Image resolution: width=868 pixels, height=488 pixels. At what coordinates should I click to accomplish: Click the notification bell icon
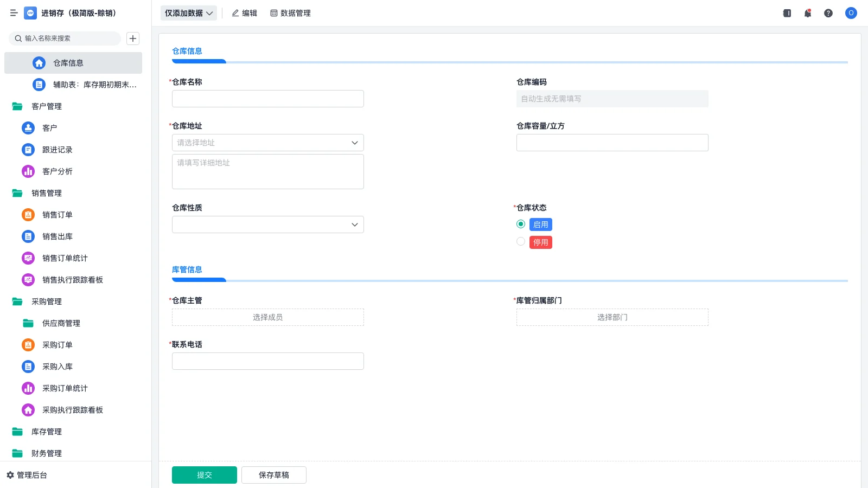807,13
